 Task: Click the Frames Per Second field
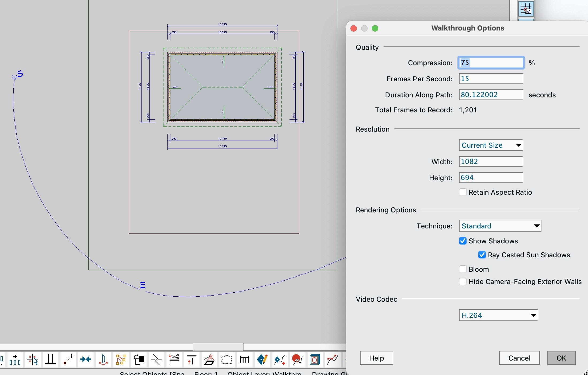point(491,79)
